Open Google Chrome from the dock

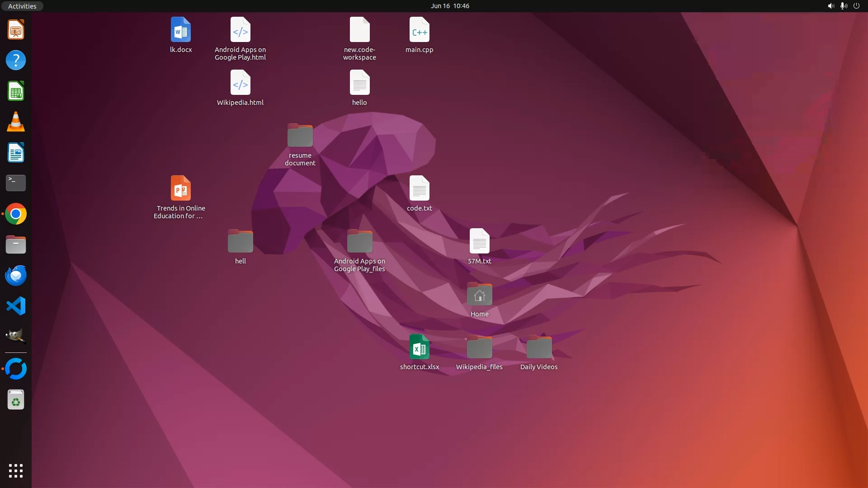(x=16, y=214)
